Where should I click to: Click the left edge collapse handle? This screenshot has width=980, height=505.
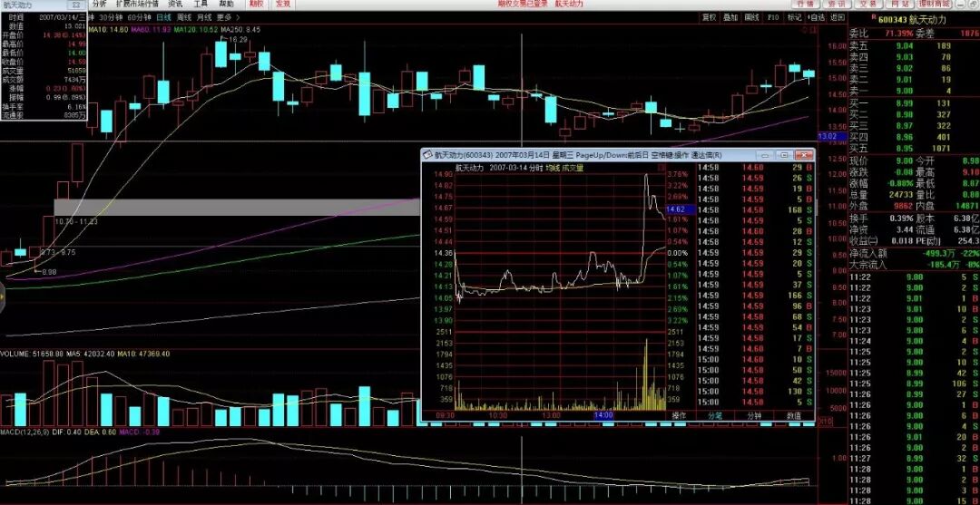coord(2,298)
